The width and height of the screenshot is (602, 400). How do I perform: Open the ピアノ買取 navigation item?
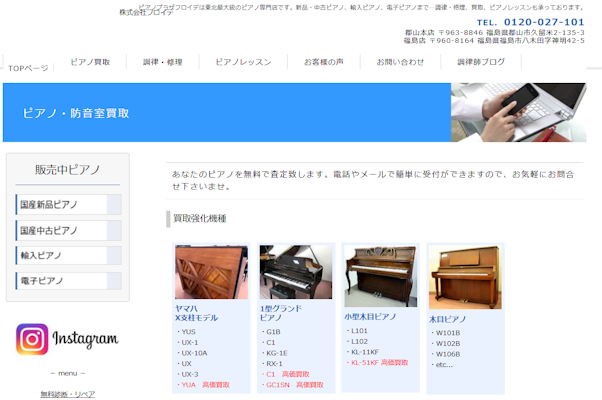click(x=90, y=62)
